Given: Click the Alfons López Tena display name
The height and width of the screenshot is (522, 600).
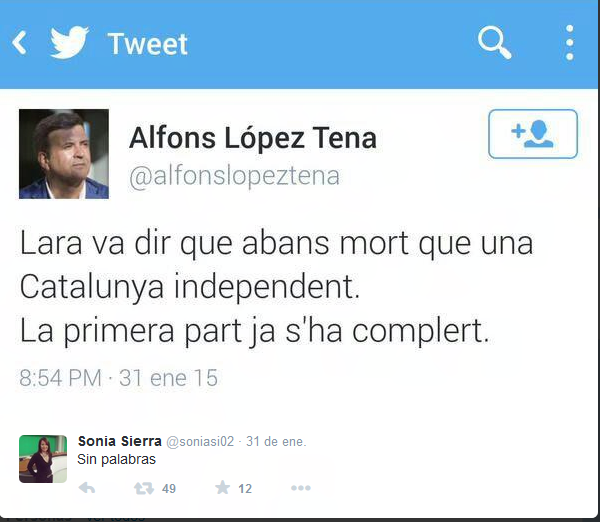Looking at the screenshot, I should click(253, 137).
